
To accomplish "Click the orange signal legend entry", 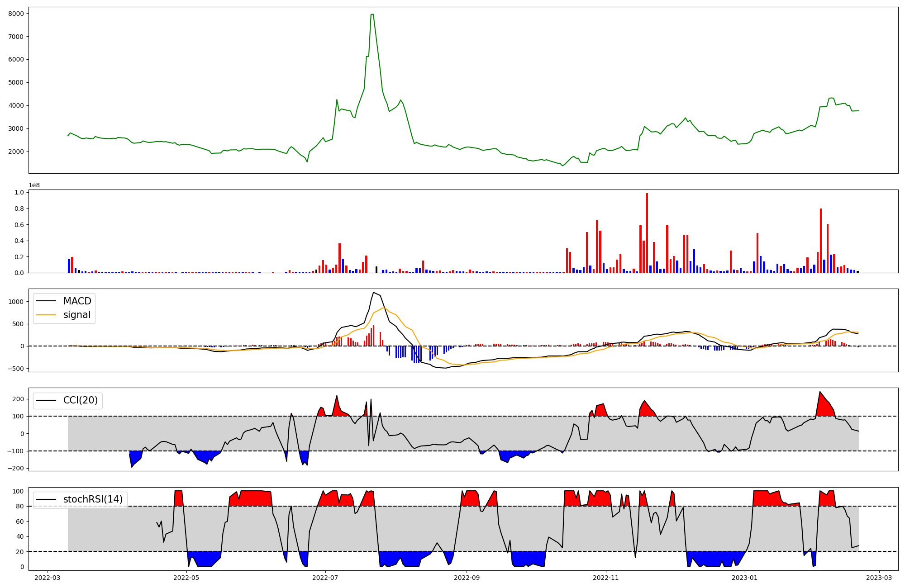I will pos(76,315).
